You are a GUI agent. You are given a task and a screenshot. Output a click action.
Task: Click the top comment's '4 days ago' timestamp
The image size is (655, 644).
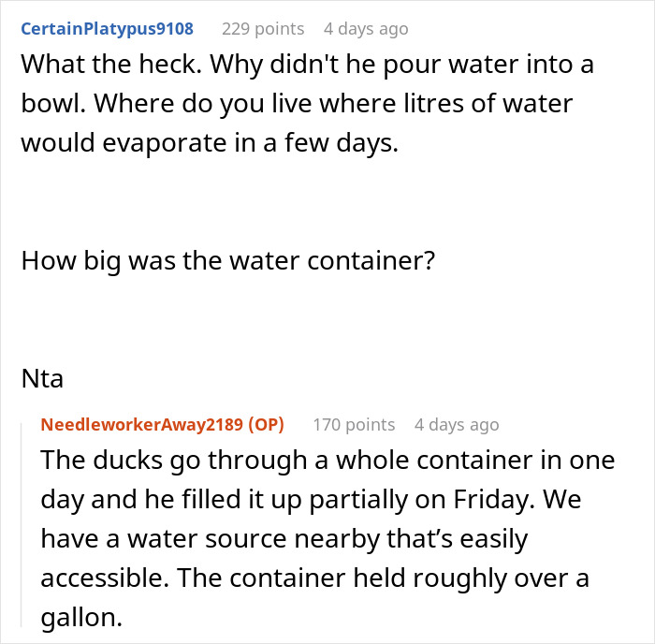tap(366, 29)
